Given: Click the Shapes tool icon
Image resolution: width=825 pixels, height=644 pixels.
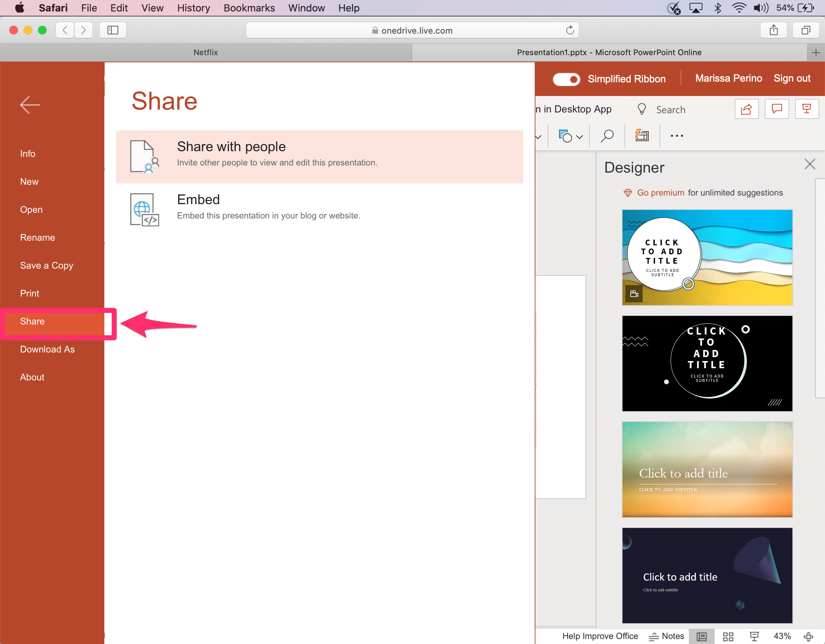Looking at the screenshot, I should click(565, 136).
